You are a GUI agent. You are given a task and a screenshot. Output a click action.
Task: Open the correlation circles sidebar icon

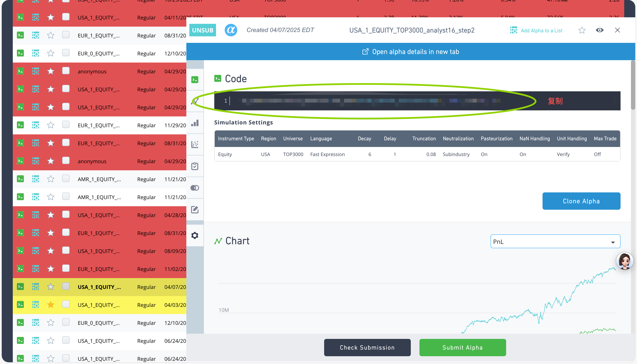pos(195,188)
